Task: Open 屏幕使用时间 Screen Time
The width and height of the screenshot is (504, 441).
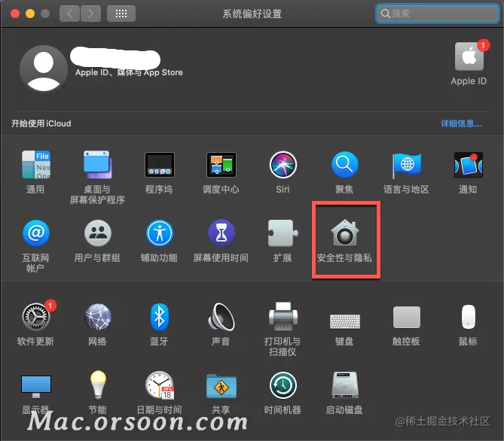Action: coord(221,233)
